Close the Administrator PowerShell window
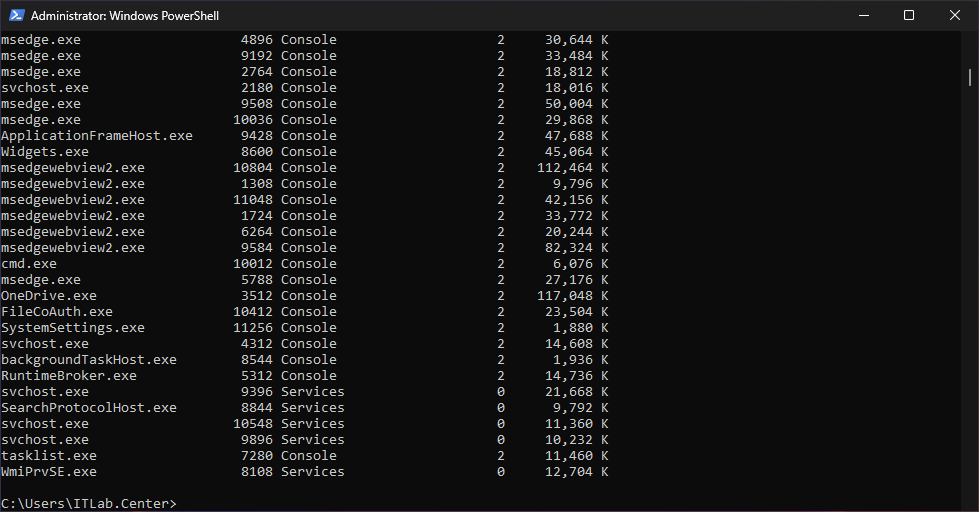Viewport: 979px width, 512px height. click(955, 15)
